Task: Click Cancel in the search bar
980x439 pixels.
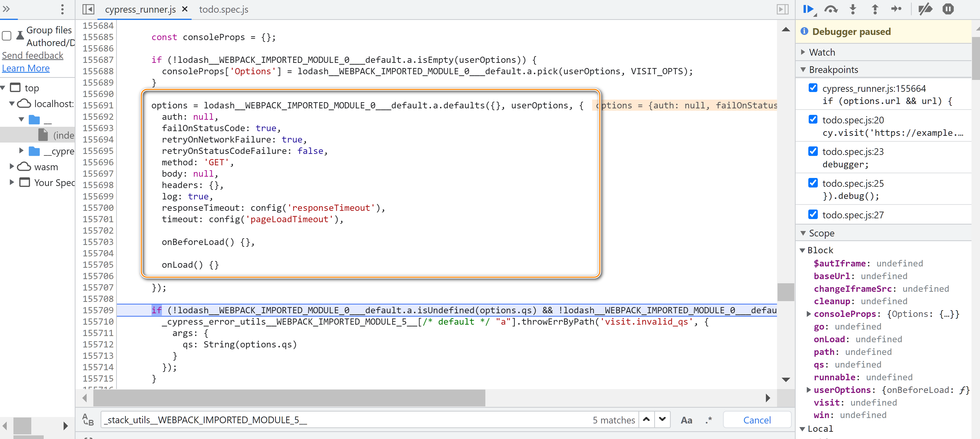Action: click(x=756, y=420)
